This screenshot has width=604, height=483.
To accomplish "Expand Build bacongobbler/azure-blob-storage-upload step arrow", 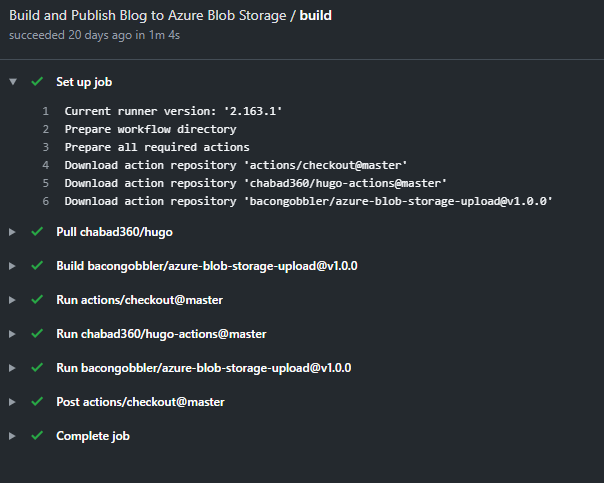I will (x=12, y=266).
